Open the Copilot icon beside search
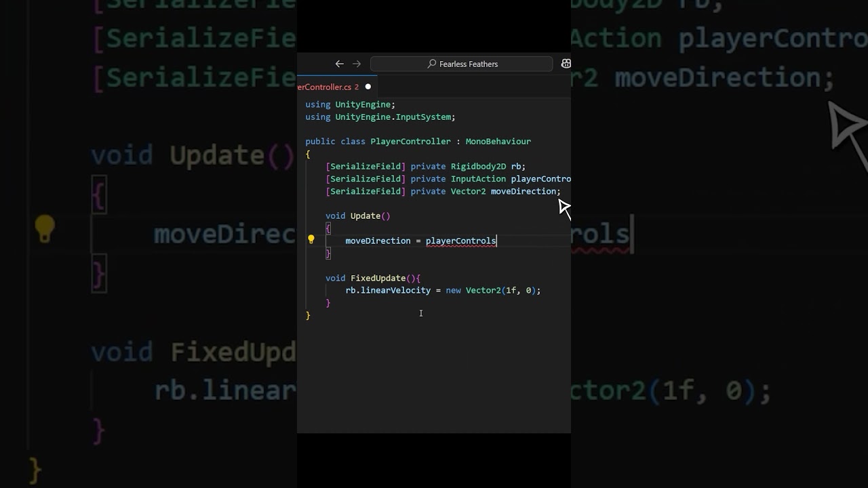 point(566,64)
